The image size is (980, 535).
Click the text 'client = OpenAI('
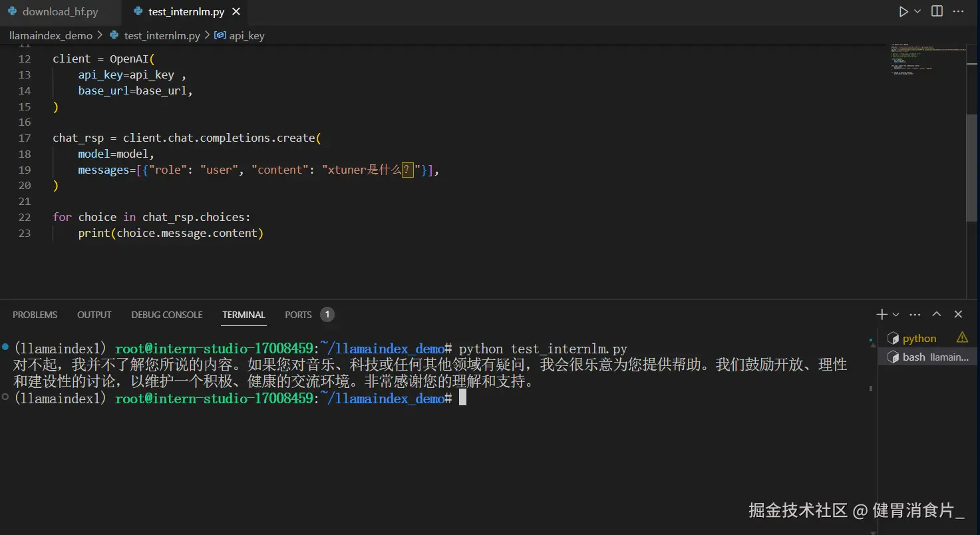coord(104,59)
